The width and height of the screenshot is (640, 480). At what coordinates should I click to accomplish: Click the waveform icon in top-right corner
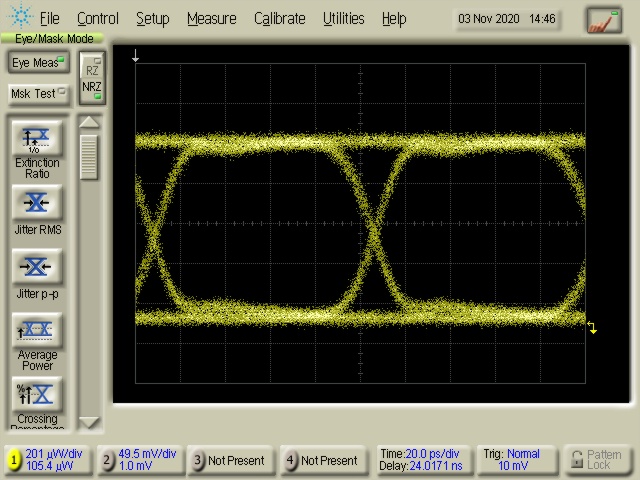603,19
